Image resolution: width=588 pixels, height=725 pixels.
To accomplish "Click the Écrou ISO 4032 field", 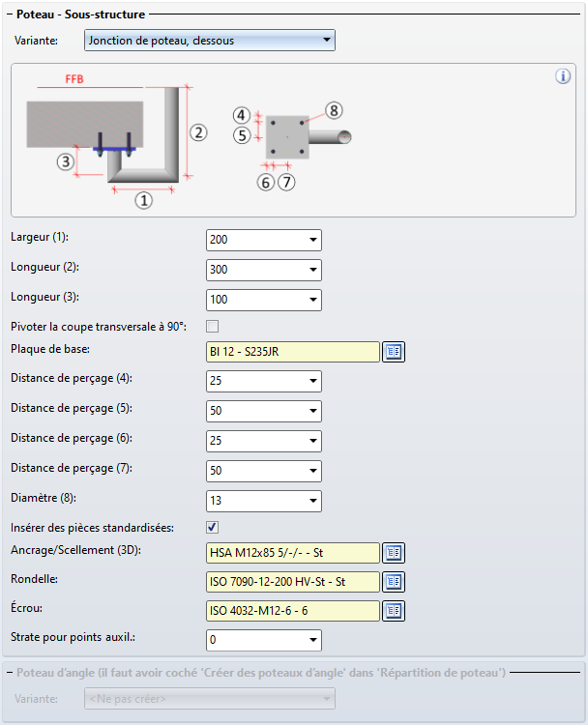I will (292, 611).
